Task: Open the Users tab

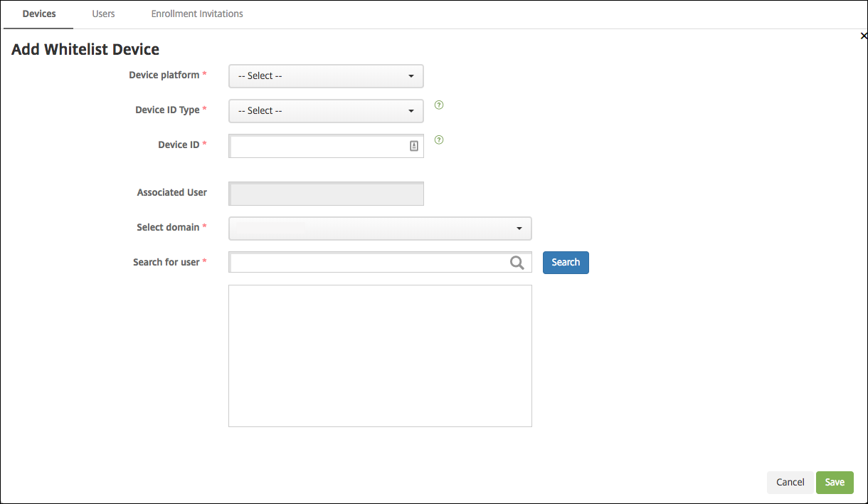Action: pyautogui.click(x=103, y=14)
